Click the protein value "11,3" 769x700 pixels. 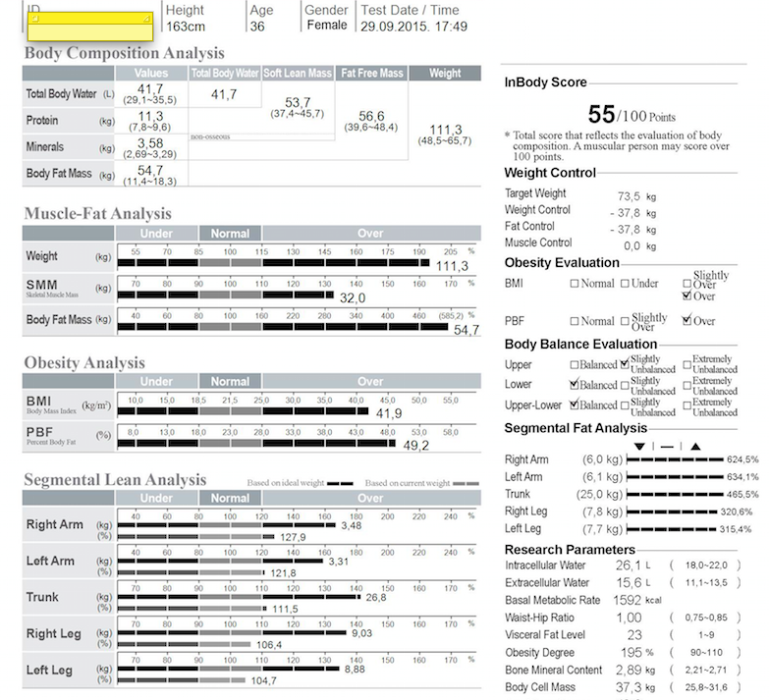click(x=150, y=116)
